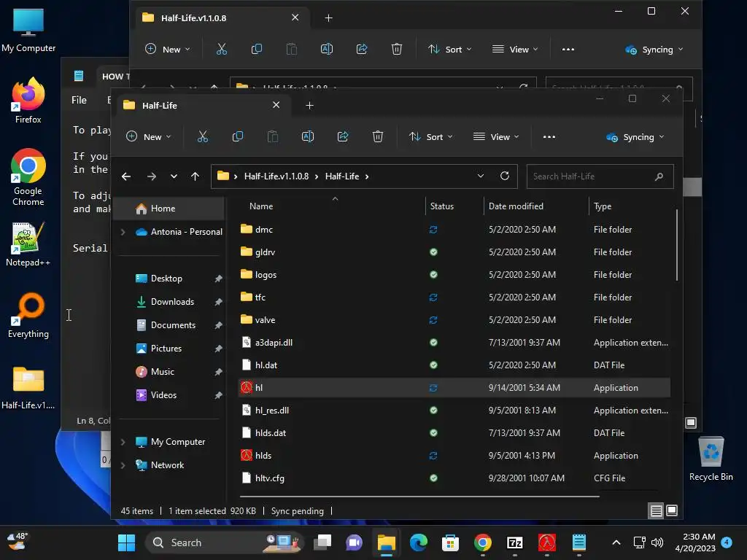Click the Share icon in Half-Life window toolbar
This screenshot has width=747, height=560.
(343, 136)
